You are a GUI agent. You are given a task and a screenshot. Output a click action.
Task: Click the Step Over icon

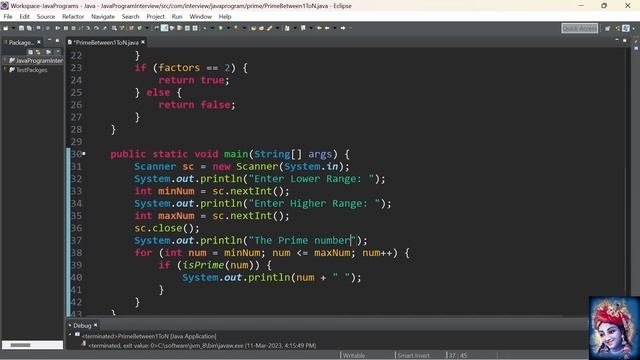coord(96,28)
